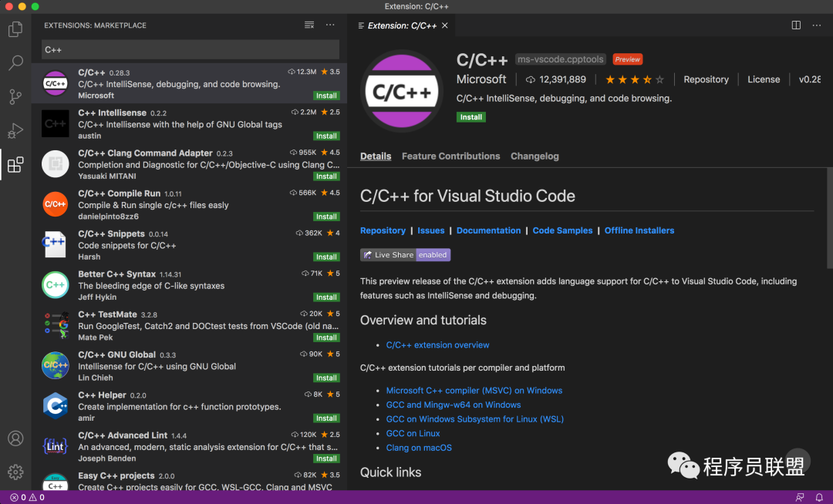Switch to the Changelog tab
This screenshot has width=833, height=504.
tap(535, 156)
